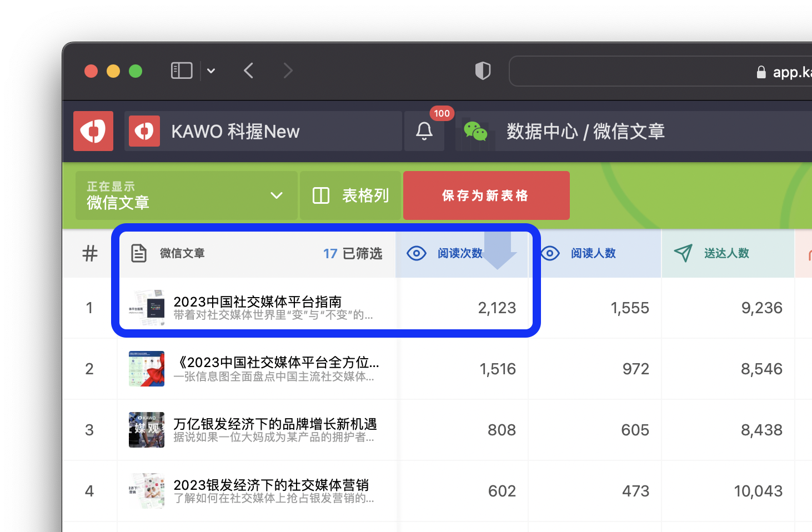
Task: Click the privacy shield icon
Action: 483,71
